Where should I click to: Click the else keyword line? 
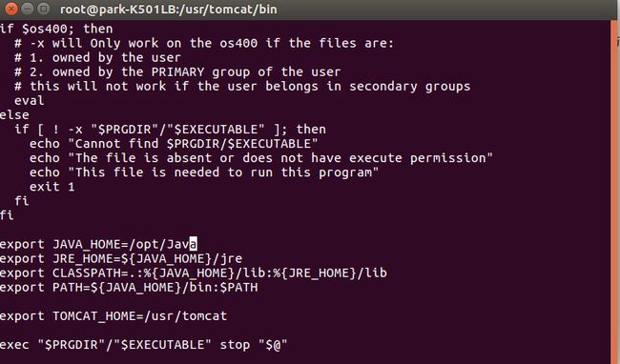pos(14,115)
